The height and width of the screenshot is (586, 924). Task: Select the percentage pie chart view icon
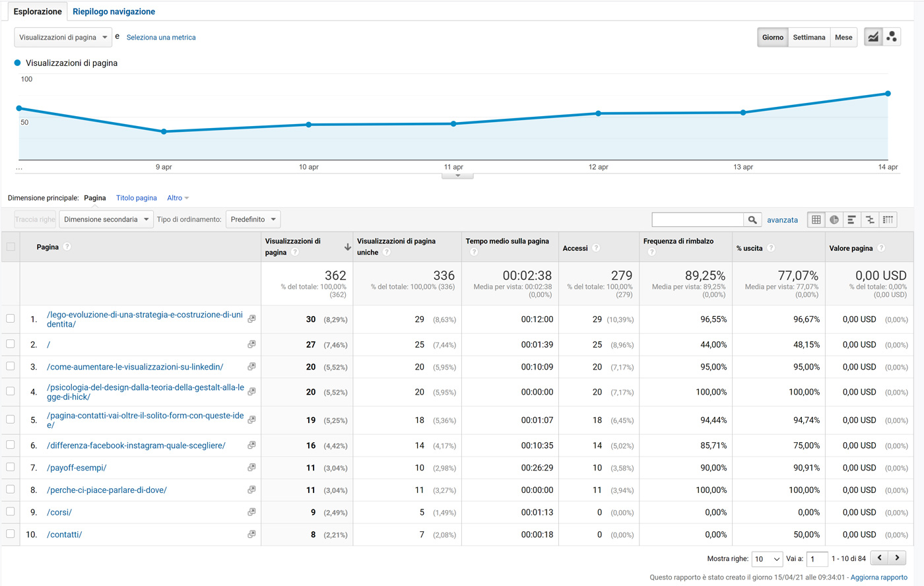click(x=834, y=220)
